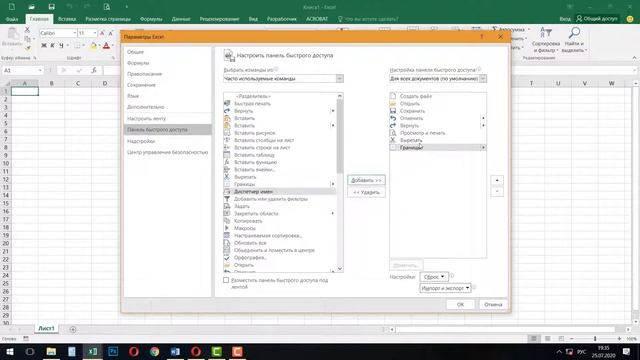Confirm with the OK button

(x=460, y=304)
